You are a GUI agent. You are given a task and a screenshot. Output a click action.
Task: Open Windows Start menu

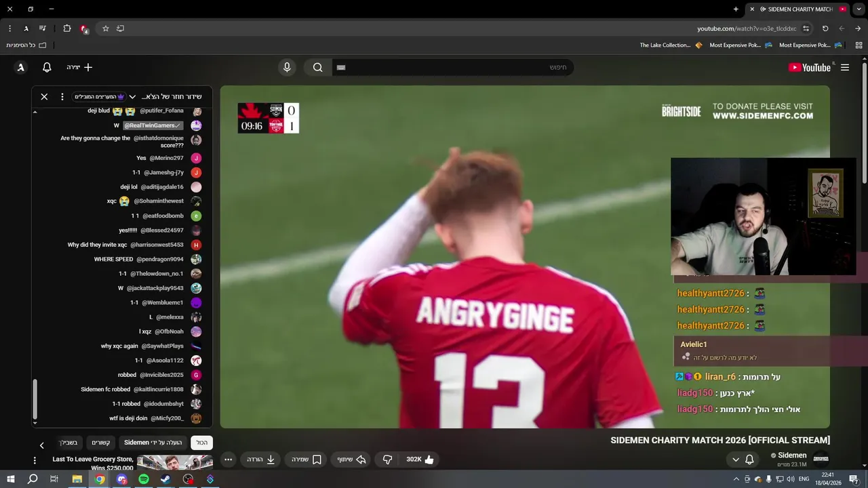tap(10, 479)
